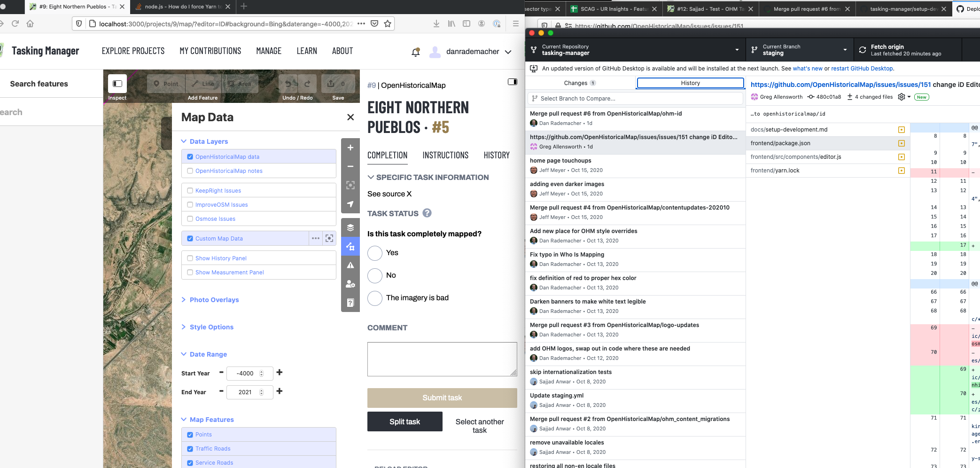Click the Undo icon on the map

(288, 83)
